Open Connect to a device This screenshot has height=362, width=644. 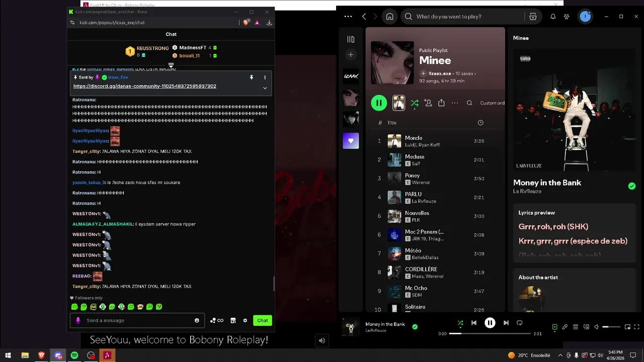coord(586,327)
